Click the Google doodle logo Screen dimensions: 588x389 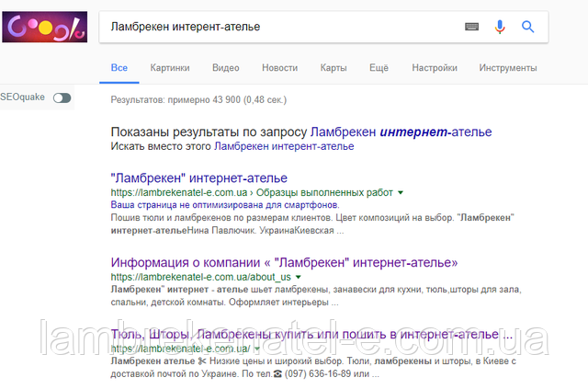point(45,27)
